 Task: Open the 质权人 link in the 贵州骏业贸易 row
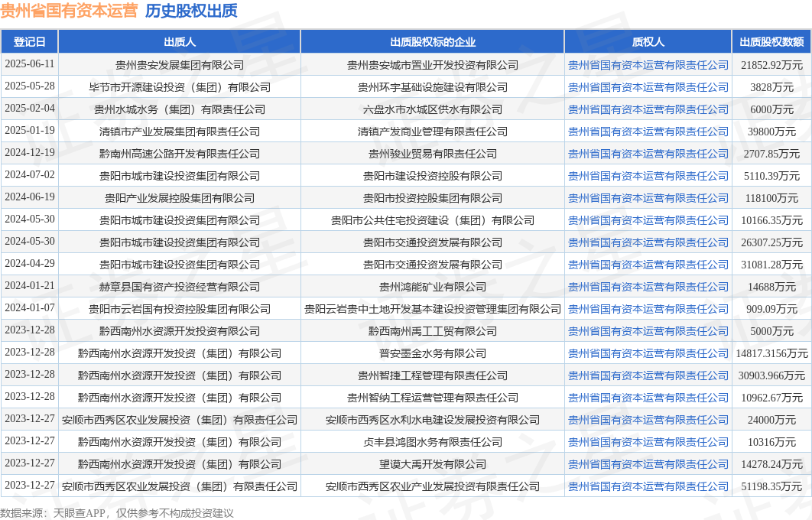(648, 154)
